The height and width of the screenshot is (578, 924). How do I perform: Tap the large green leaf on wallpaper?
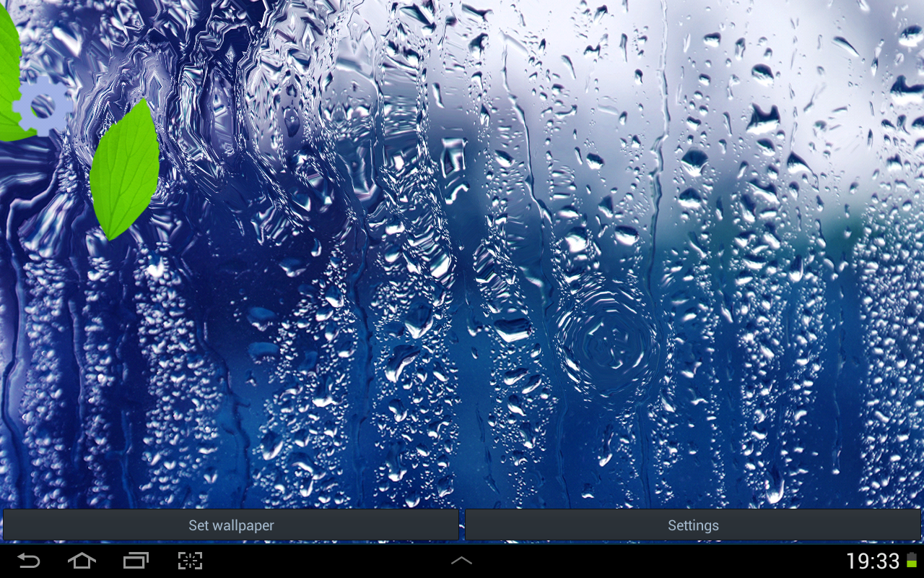pyautogui.click(x=124, y=170)
